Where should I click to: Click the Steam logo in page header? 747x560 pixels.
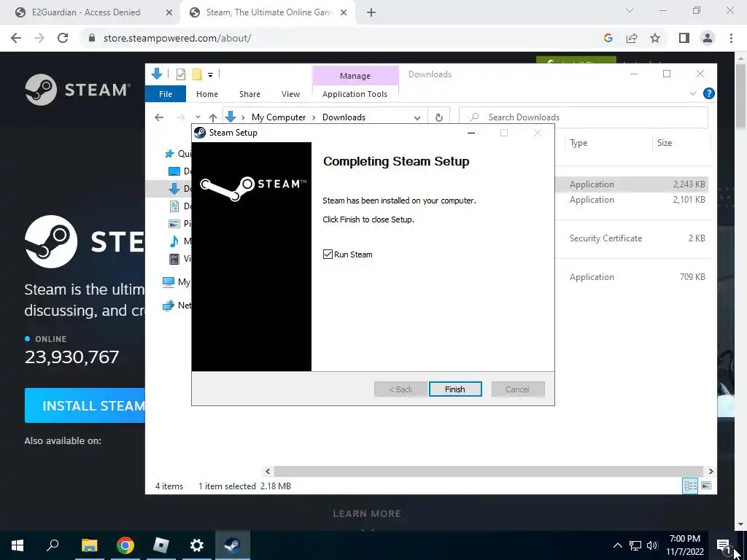click(77, 90)
